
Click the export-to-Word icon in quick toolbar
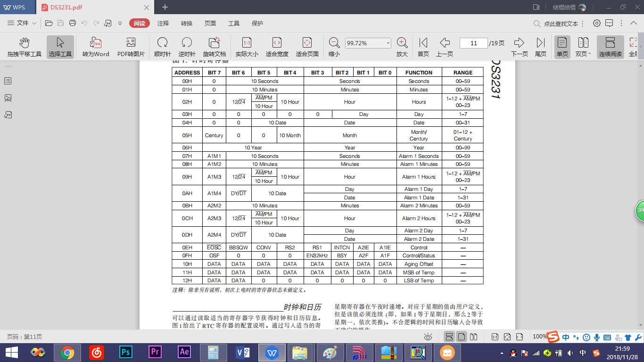(108, 23)
